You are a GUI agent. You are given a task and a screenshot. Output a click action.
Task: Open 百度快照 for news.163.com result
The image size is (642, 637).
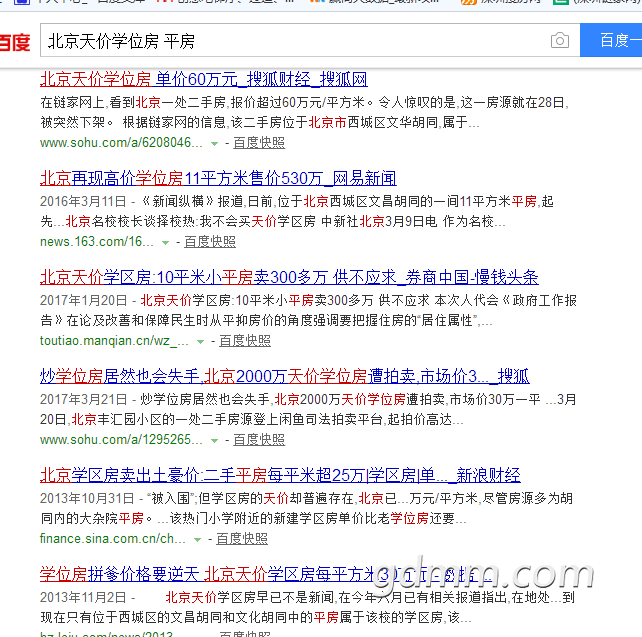(x=210, y=242)
